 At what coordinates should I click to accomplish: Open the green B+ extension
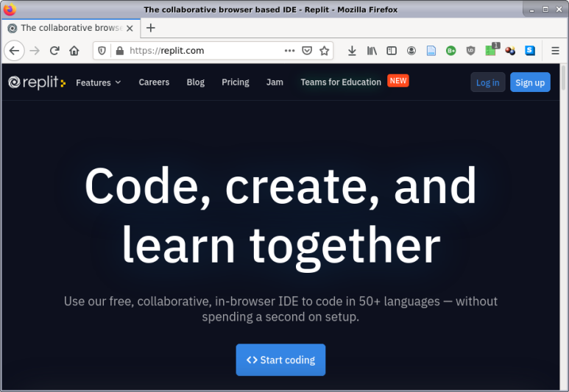[x=450, y=51]
